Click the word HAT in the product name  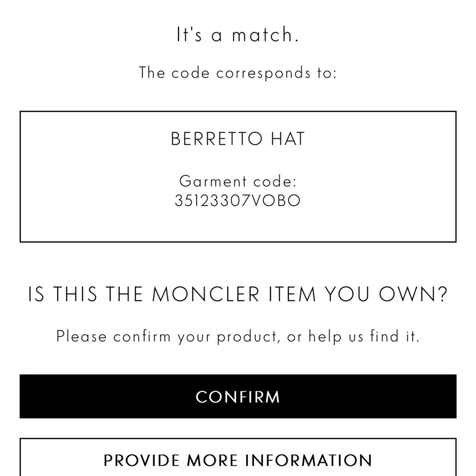tap(288, 139)
